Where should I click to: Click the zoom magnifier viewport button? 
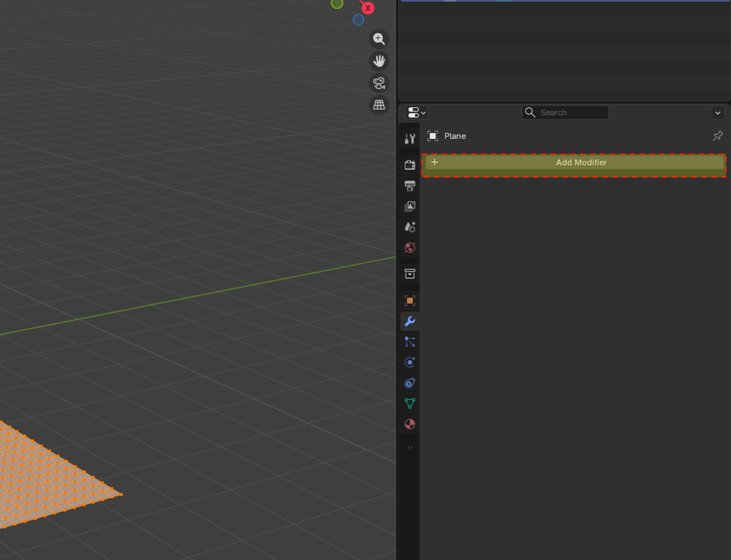coord(379,39)
